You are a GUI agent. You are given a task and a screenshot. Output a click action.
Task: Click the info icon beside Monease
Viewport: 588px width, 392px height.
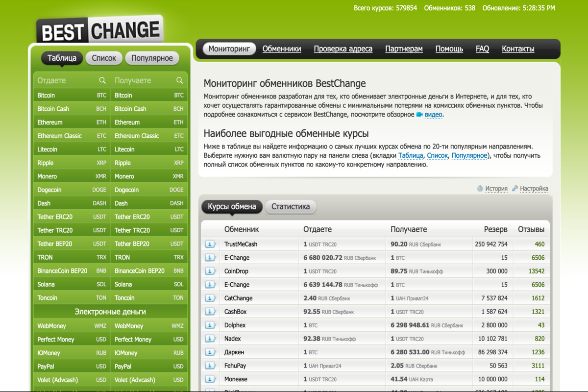211,379
